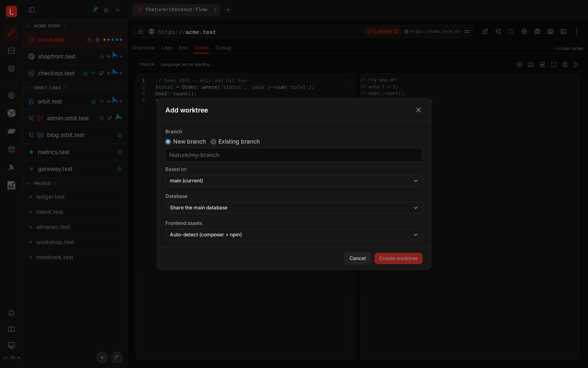Click the branch name input field
This screenshot has width=588, height=368.
(x=294, y=155)
